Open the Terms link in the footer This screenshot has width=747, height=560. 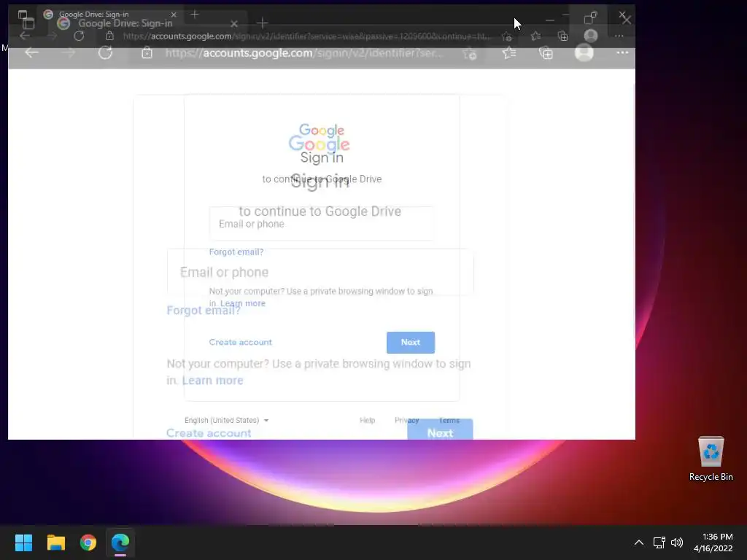coord(449,420)
